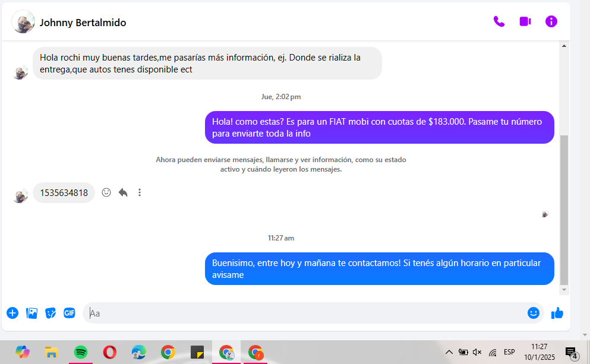
Task: Open File Explorer from the taskbar
Action: (x=51, y=352)
